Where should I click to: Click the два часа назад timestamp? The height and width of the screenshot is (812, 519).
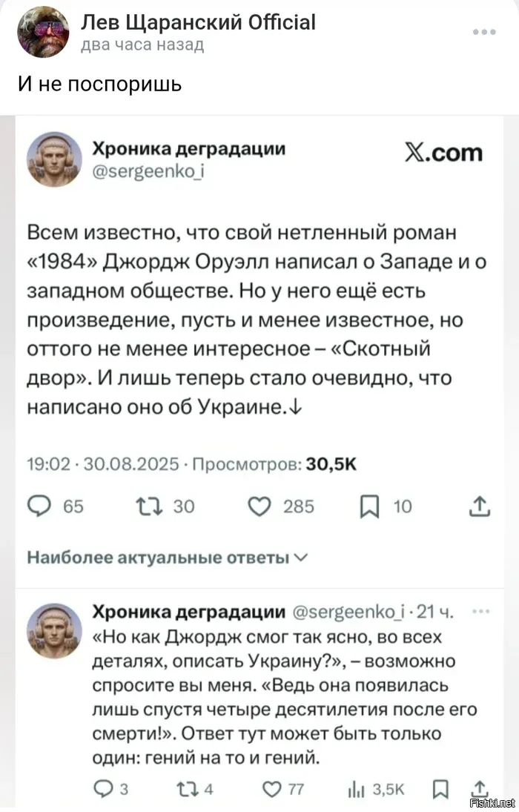point(142,45)
